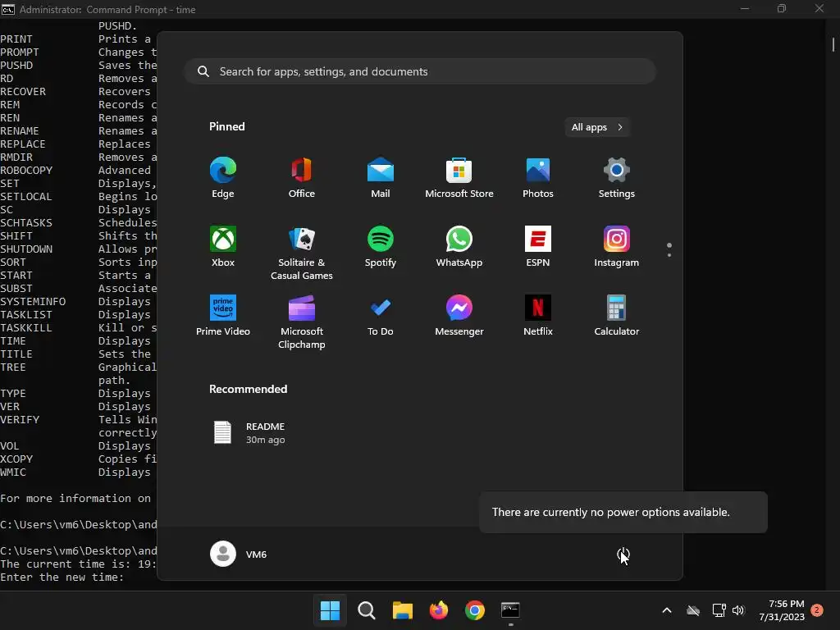840x630 pixels.
Task: Open File Explorer from taskbar
Action: coord(402,609)
